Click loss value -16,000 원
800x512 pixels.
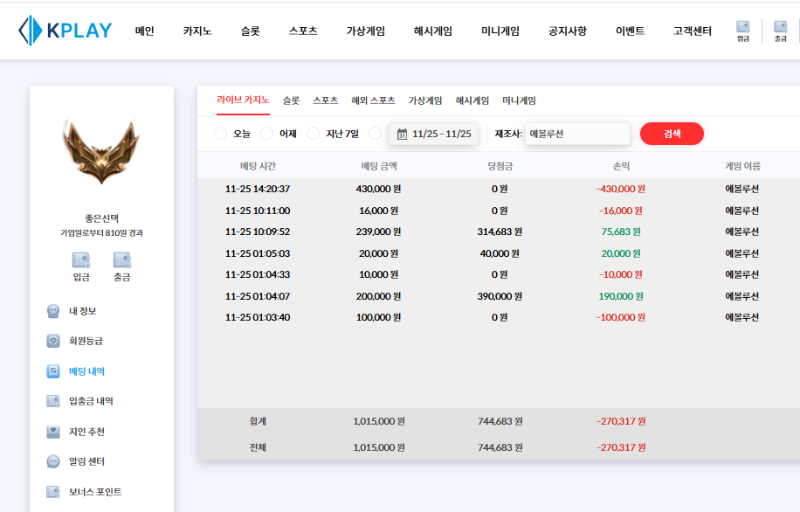(621, 211)
